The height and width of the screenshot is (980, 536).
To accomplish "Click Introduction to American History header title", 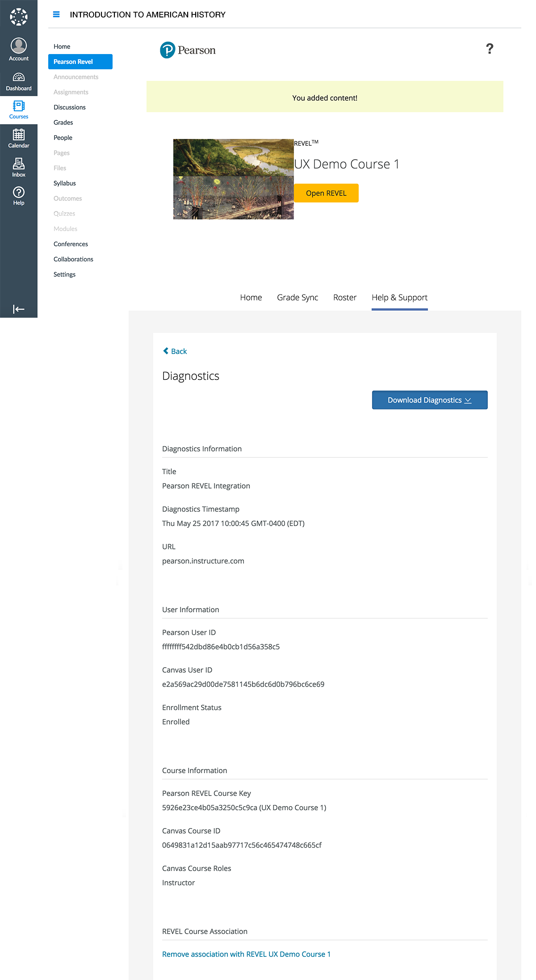I will click(x=148, y=15).
